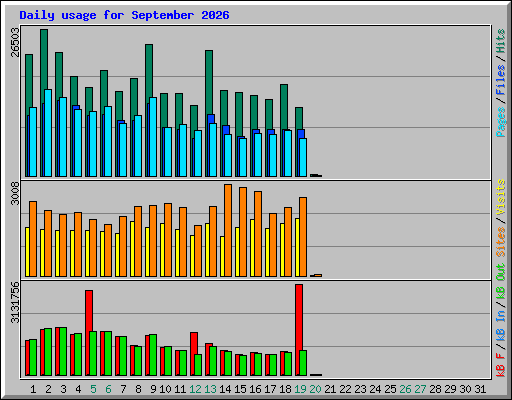
Task: Click the 'Sites' legend label
Action: point(500,242)
